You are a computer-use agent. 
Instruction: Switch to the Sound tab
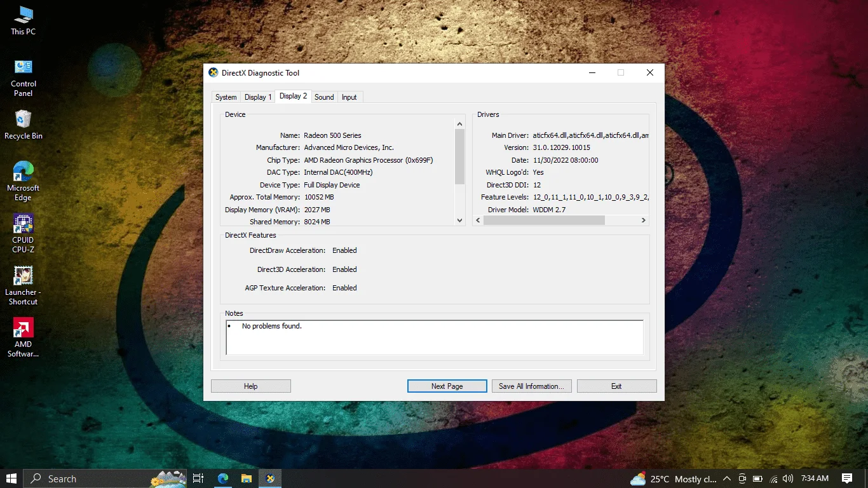(324, 97)
